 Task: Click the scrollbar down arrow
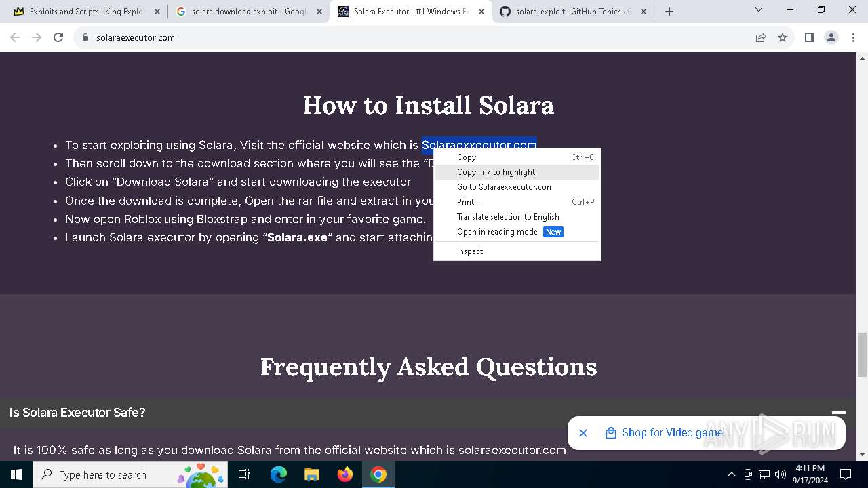(862, 455)
